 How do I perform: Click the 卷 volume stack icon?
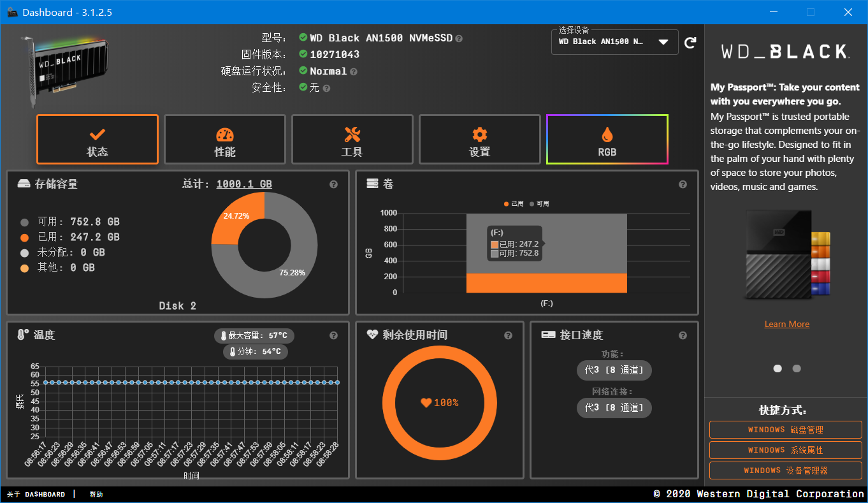pyautogui.click(x=372, y=184)
